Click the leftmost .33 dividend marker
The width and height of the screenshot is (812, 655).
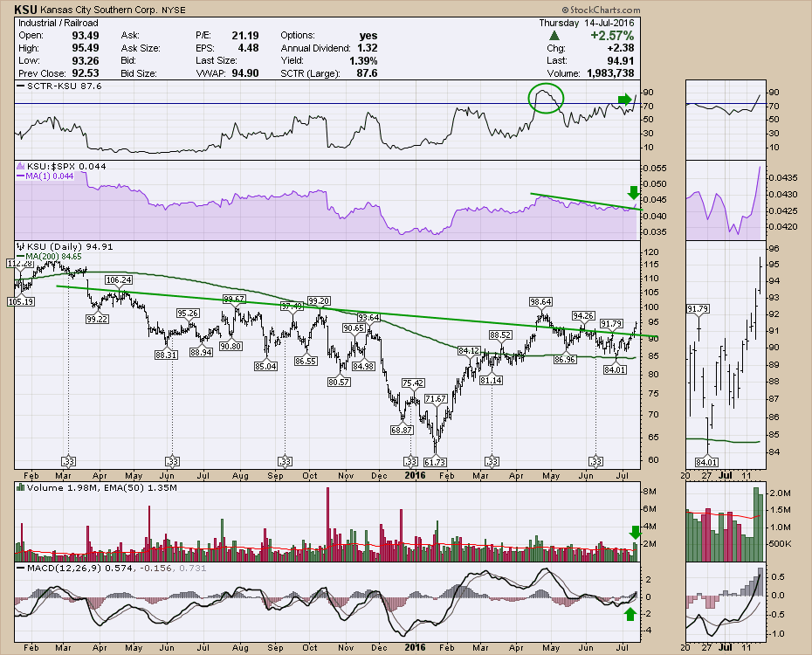(69, 460)
